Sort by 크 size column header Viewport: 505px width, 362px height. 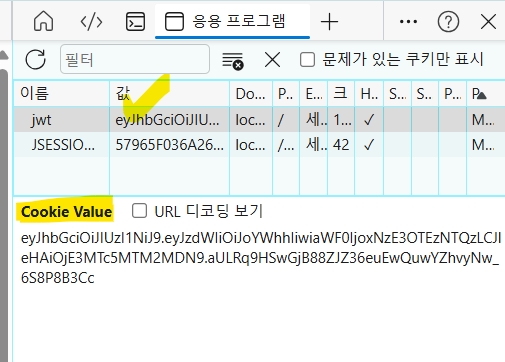coord(341,93)
